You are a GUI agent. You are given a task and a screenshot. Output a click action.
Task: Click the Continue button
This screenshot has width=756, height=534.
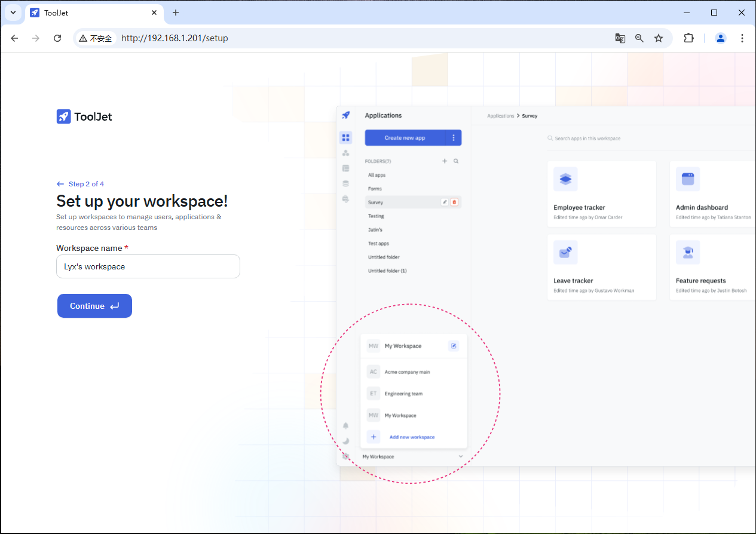(94, 306)
